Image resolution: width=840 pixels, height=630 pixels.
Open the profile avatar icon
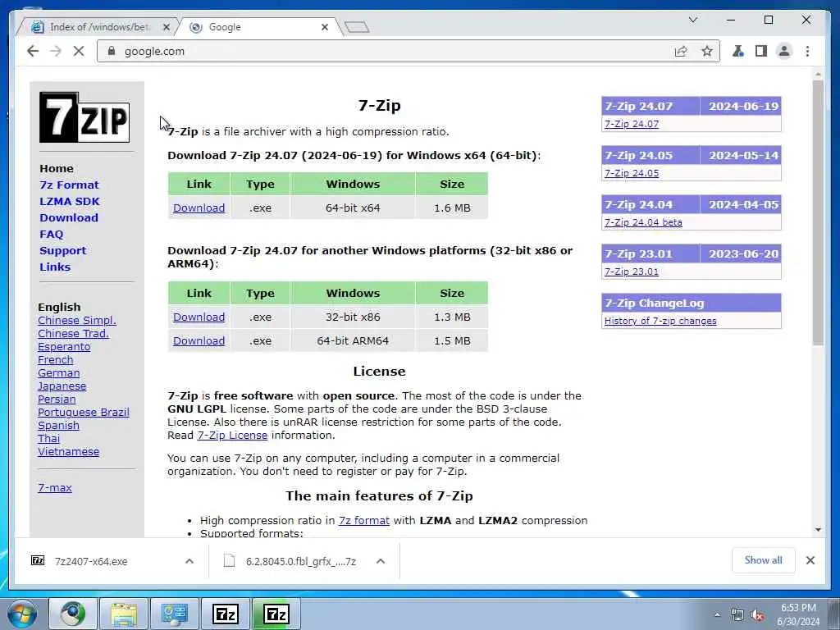(784, 51)
